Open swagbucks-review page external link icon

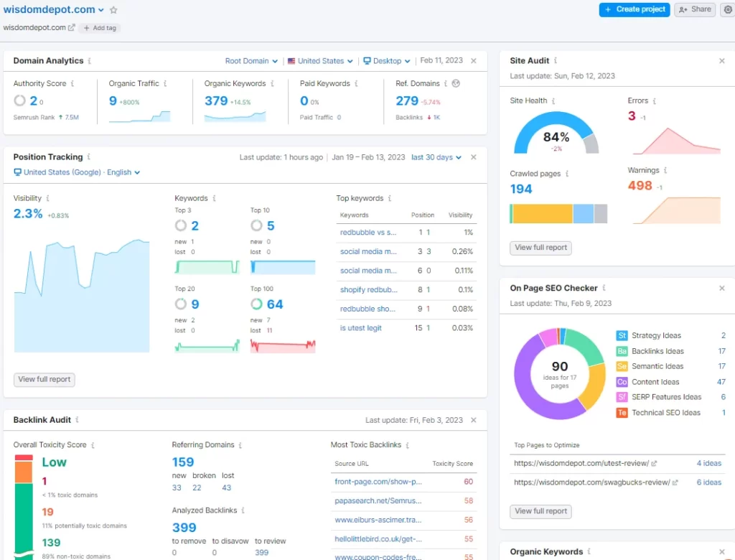pos(675,482)
